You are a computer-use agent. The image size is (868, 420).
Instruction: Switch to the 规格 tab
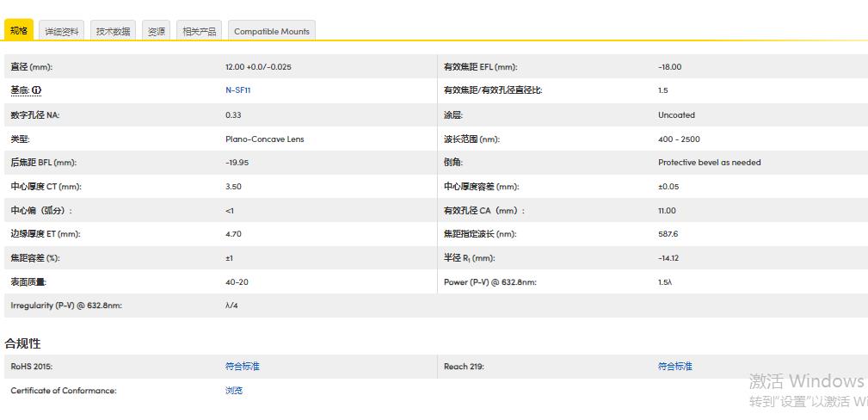pos(19,31)
